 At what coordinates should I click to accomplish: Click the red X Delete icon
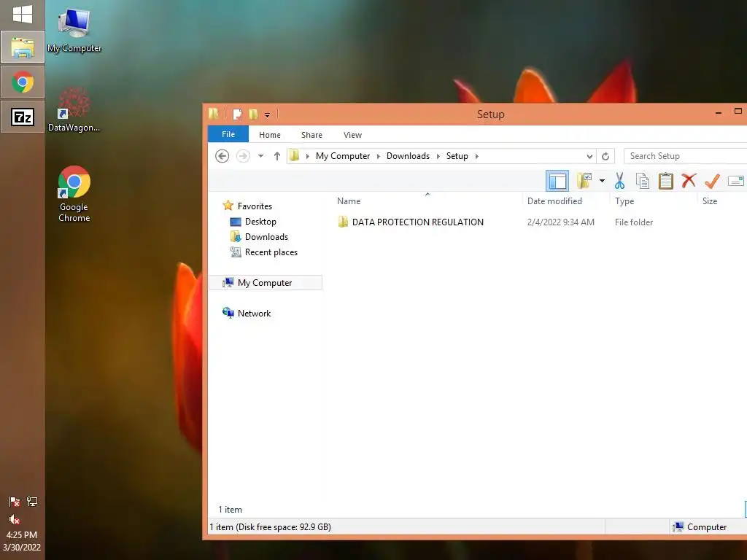point(689,181)
